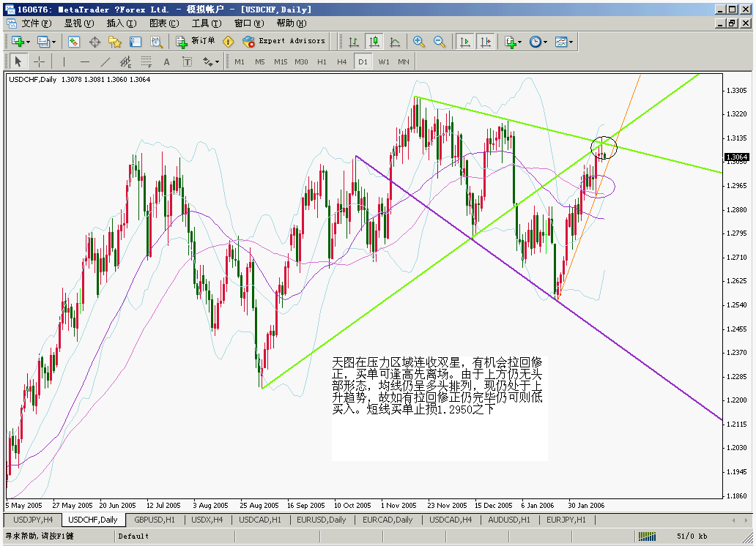Select the arrow Cursor tool
This screenshot has width=756, height=546.
[x=18, y=61]
